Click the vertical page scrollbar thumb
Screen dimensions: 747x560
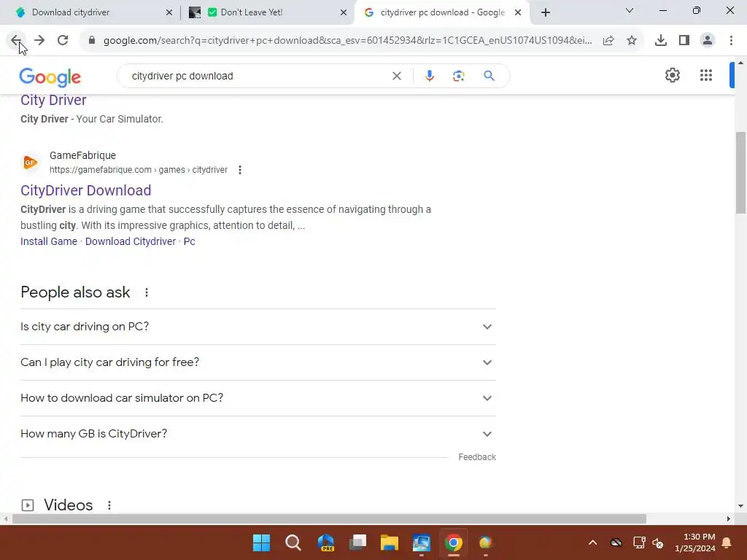(x=740, y=172)
